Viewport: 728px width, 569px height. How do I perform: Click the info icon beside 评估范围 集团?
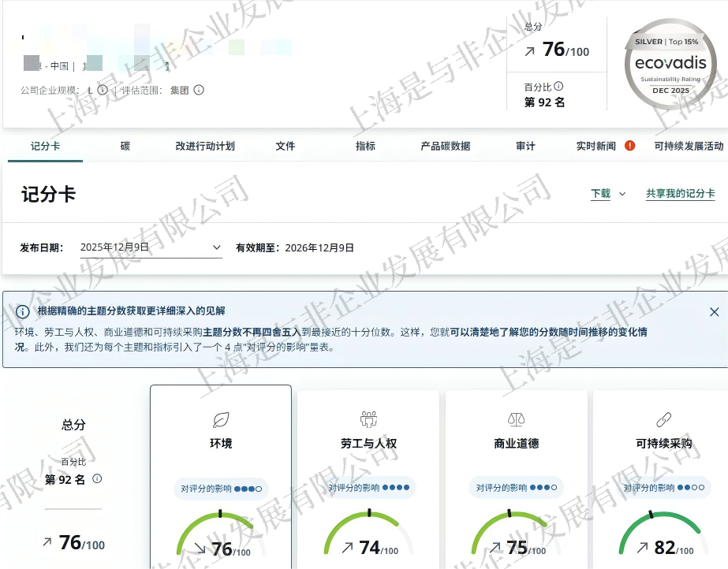pyautogui.click(x=198, y=90)
